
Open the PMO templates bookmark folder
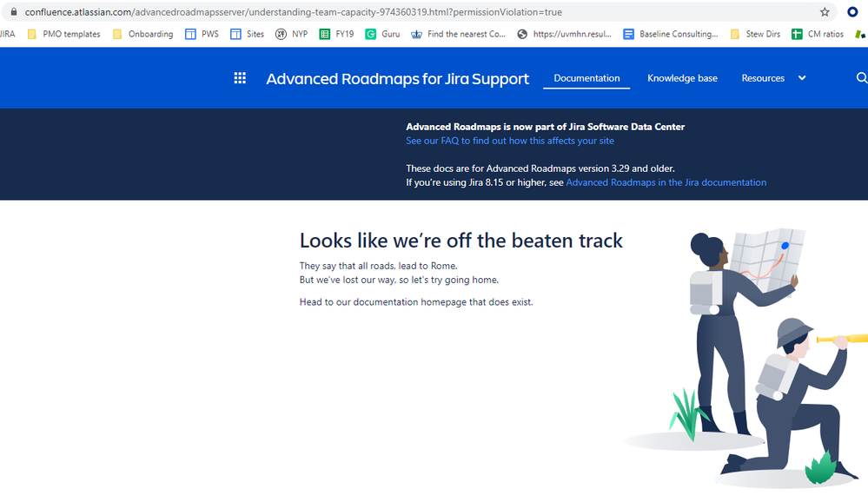click(64, 34)
